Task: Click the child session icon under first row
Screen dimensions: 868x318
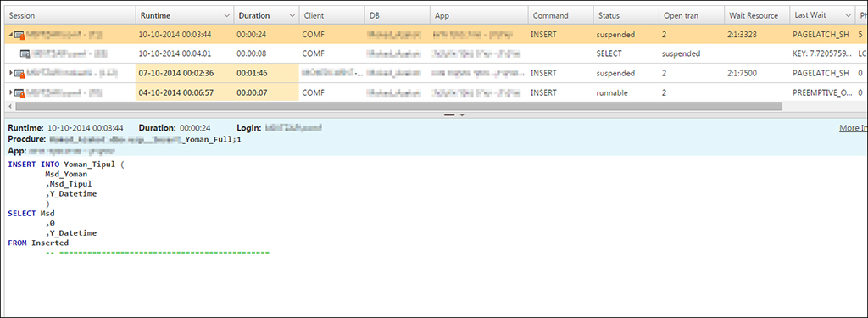Action: [25, 54]
